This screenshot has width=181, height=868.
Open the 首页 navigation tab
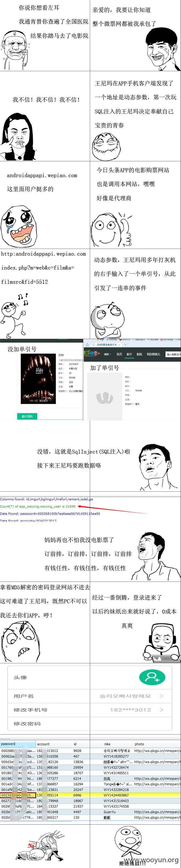pos(119,354)
